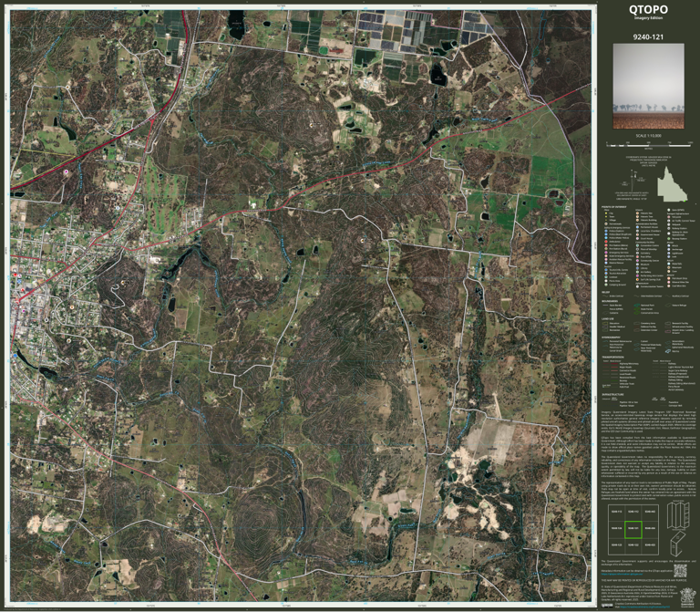Click the Imagery Edition subtitle
Screen dimensions: 700x612
pos(648,18)
